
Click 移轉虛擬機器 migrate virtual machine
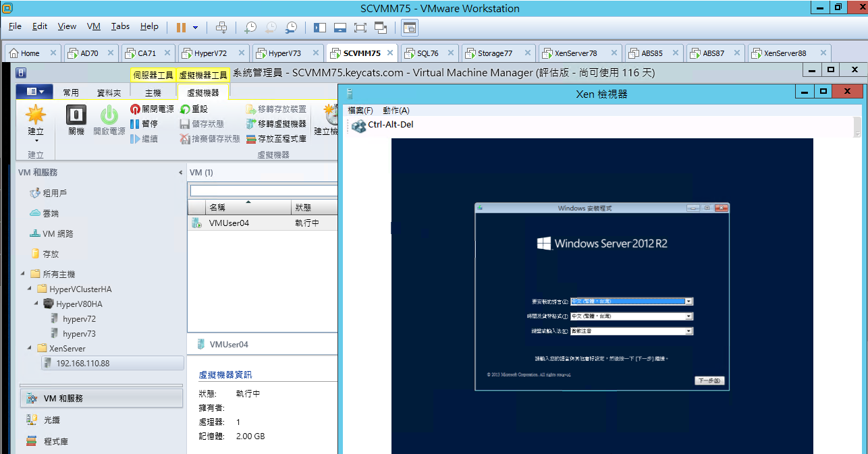click(276, 123)
